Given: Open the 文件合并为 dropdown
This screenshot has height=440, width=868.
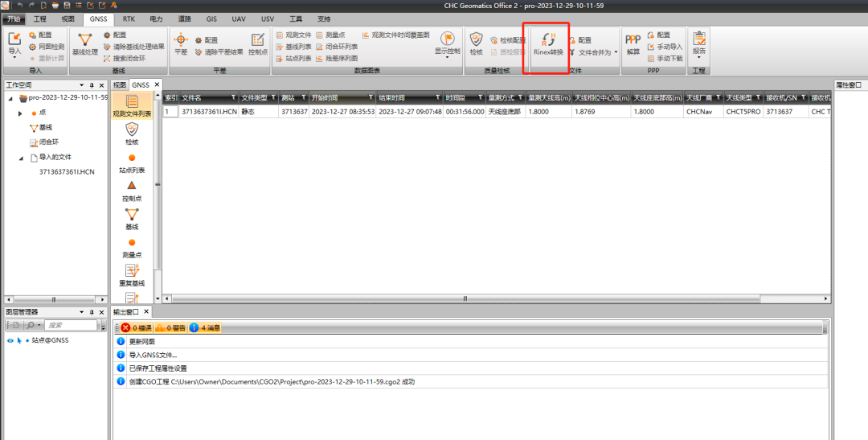Looking at the screenshot, I should tap(616, 52).
